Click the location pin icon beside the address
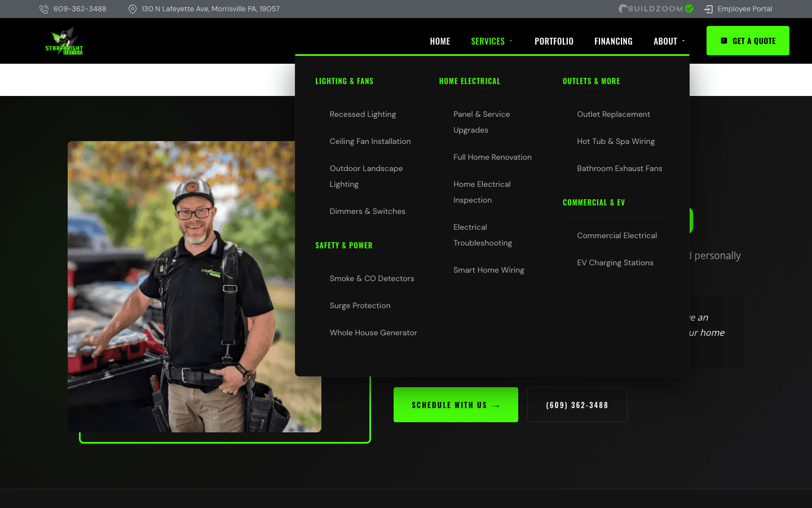This screenshot has width=812, height=508. [133, 8]
